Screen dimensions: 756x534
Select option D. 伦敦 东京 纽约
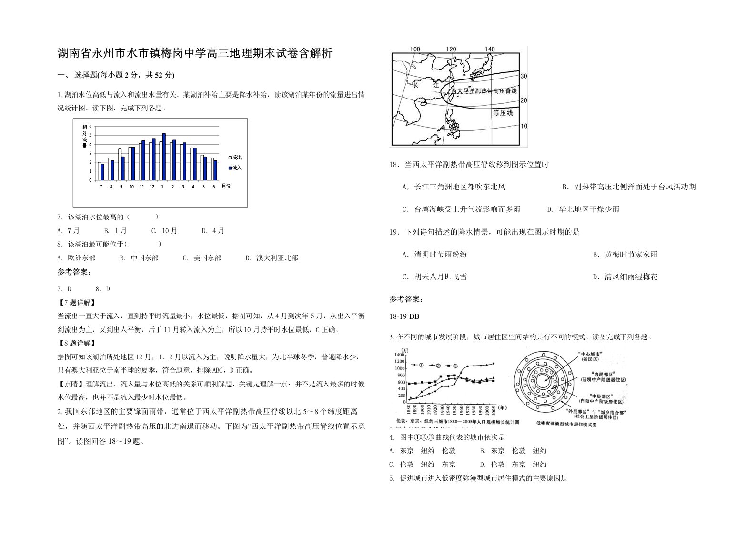pos(513,465)
